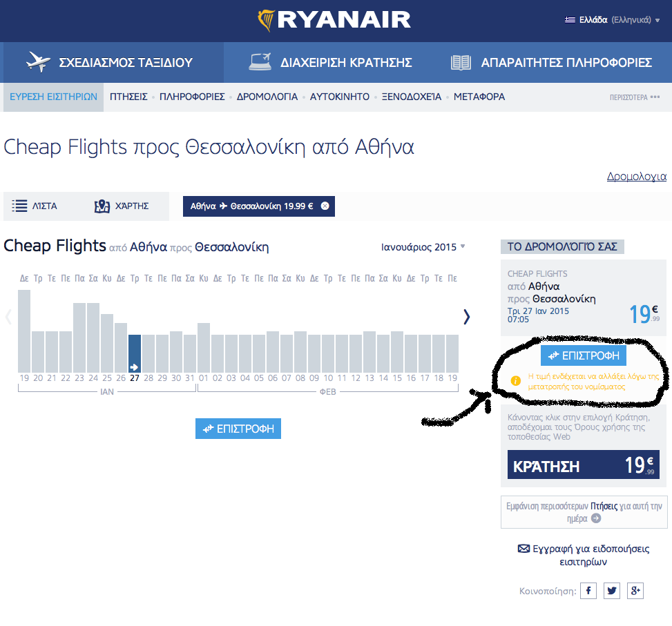Click the Ryanair harp logo
672x626 pixels.
point(266,20)
